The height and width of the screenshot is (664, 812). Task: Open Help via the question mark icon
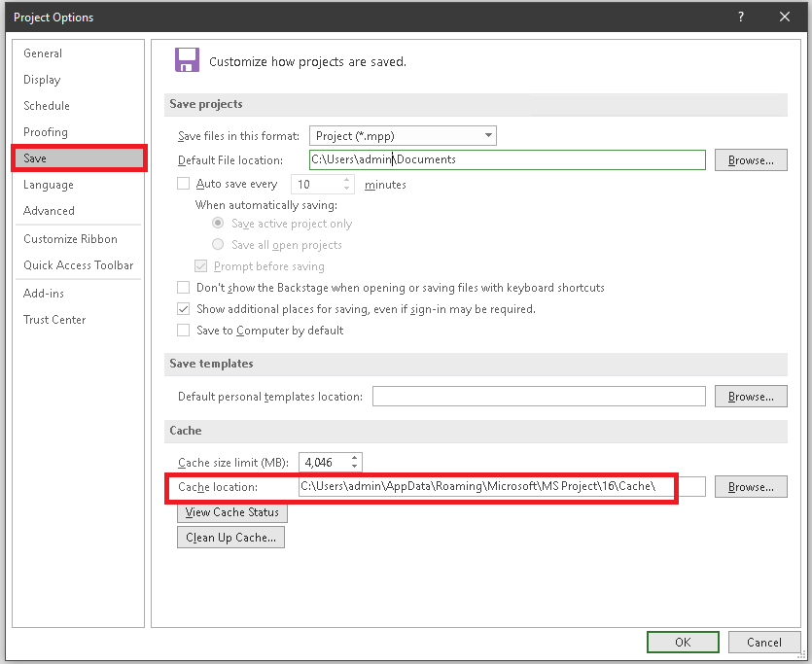740,17
